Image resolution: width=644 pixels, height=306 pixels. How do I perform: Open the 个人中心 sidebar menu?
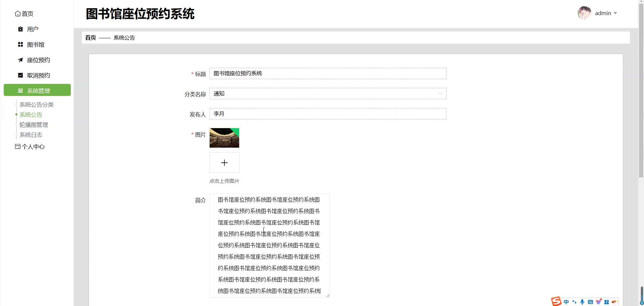[30, 147]
